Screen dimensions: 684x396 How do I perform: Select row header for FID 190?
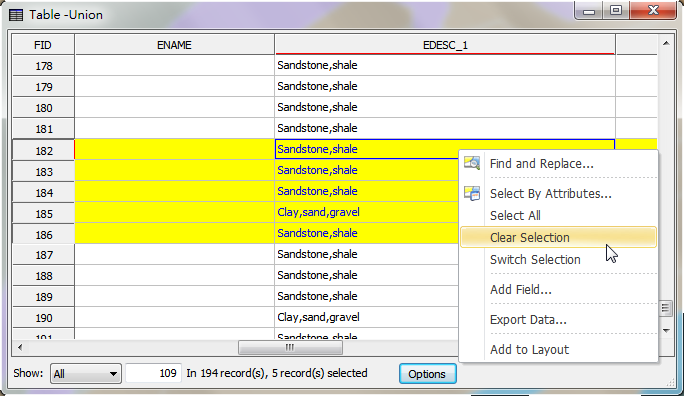[x=43, y=317]
